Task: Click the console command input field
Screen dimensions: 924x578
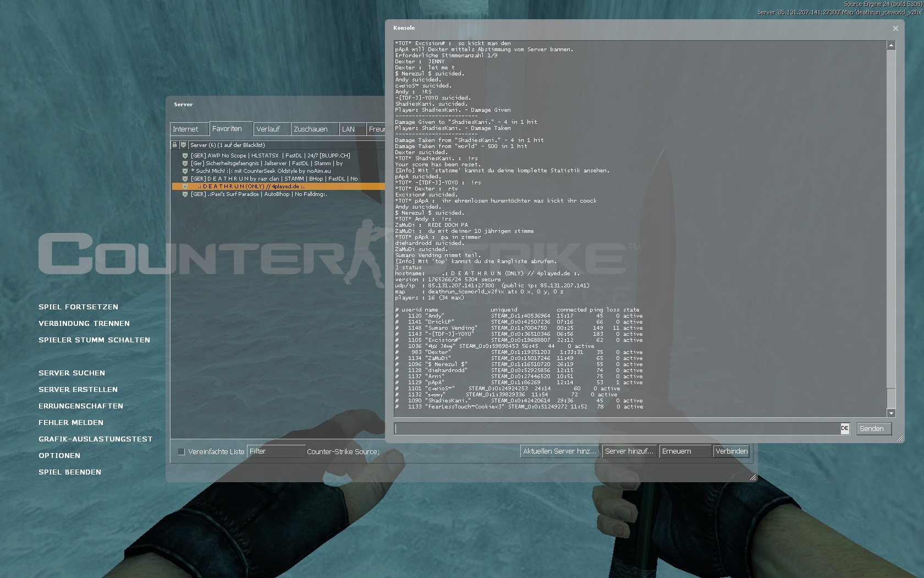Action: pos(616,429)
